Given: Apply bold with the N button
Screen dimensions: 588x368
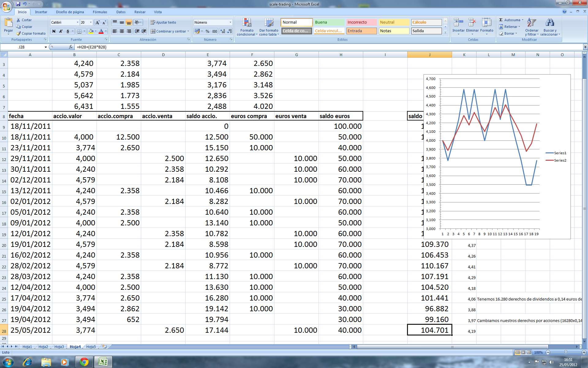Looking at the screenshot, I should point(54,31).
